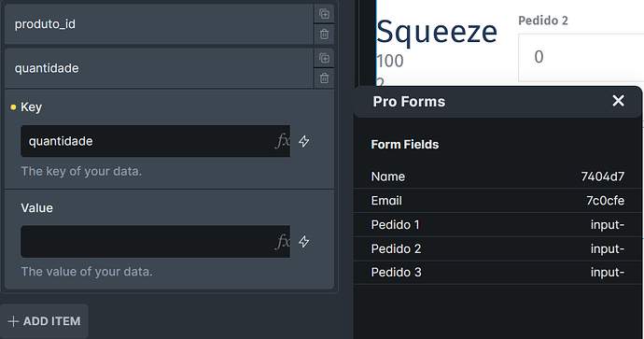Click 'The value of your data.' hint
Image resolution: width=644 pixels, height=339 pixels.
click(87, 272)
